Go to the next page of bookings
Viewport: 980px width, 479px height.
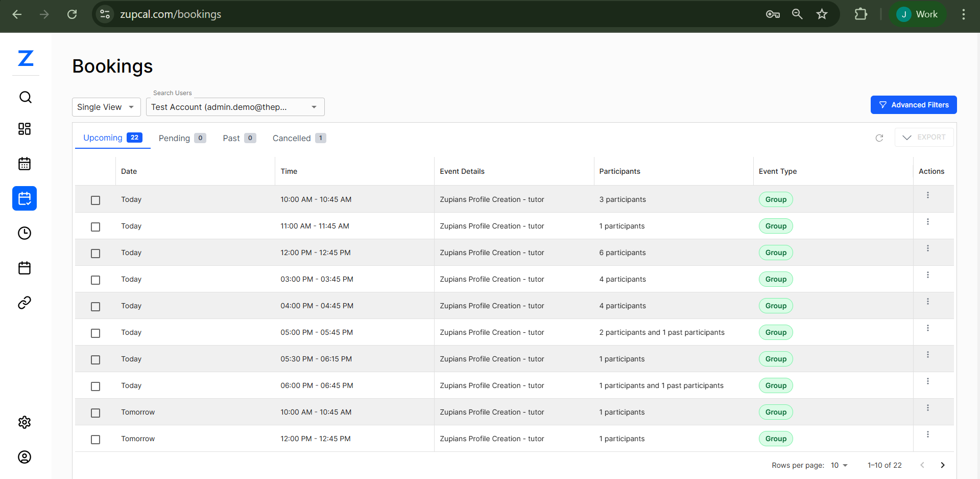click(943, 465)
